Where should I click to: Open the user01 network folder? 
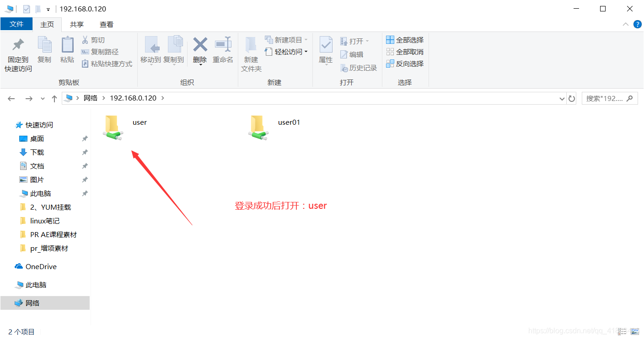tap(259, 127)
